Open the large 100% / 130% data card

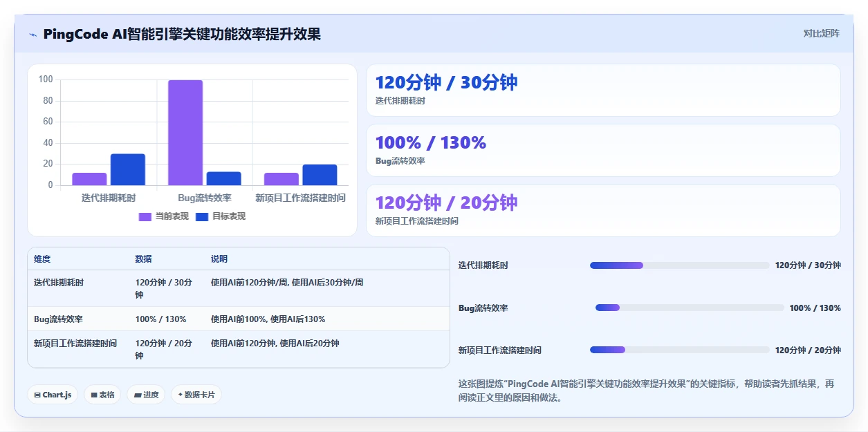(x=603, y=150)
